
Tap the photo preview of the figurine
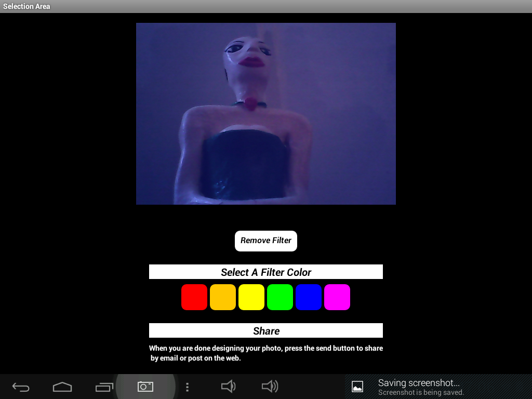pos(266,114)
